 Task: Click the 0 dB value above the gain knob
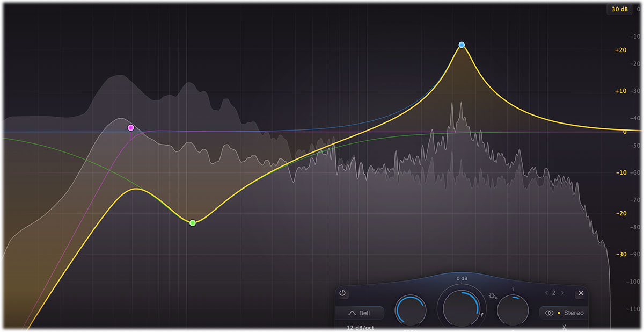[x=462, y=279]
